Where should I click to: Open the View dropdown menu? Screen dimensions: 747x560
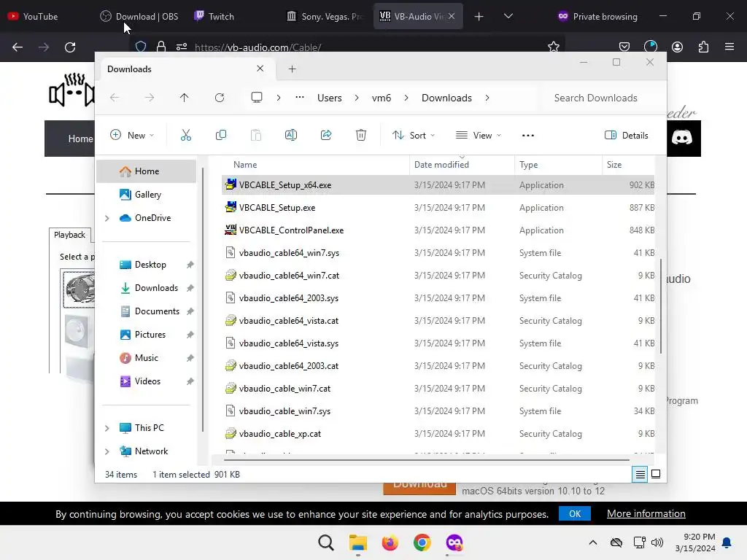point(479,135)
